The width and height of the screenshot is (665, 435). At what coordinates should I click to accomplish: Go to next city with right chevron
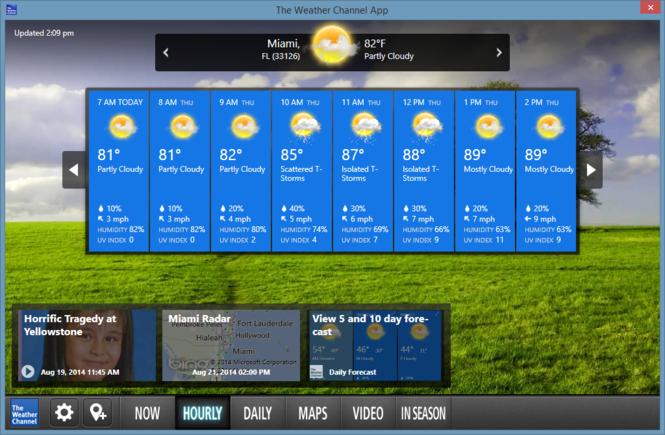click(x=499, y=53)
